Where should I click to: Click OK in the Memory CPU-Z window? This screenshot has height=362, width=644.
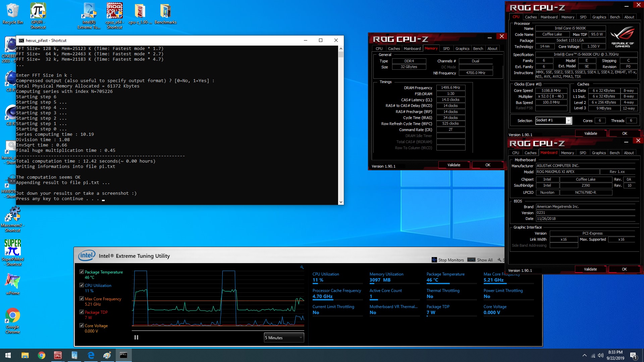coord(488,165)
